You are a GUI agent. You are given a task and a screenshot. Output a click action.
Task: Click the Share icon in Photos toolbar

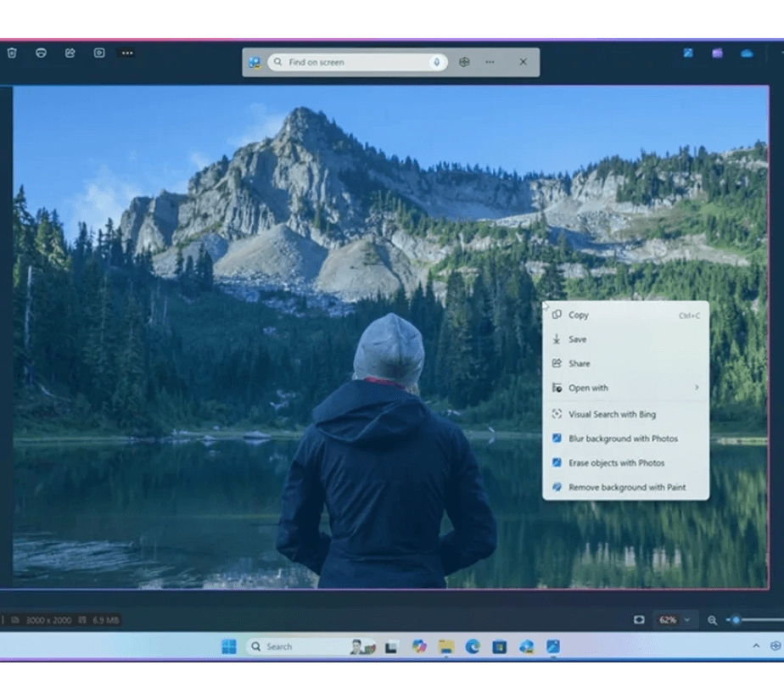(x=70, y=53)
